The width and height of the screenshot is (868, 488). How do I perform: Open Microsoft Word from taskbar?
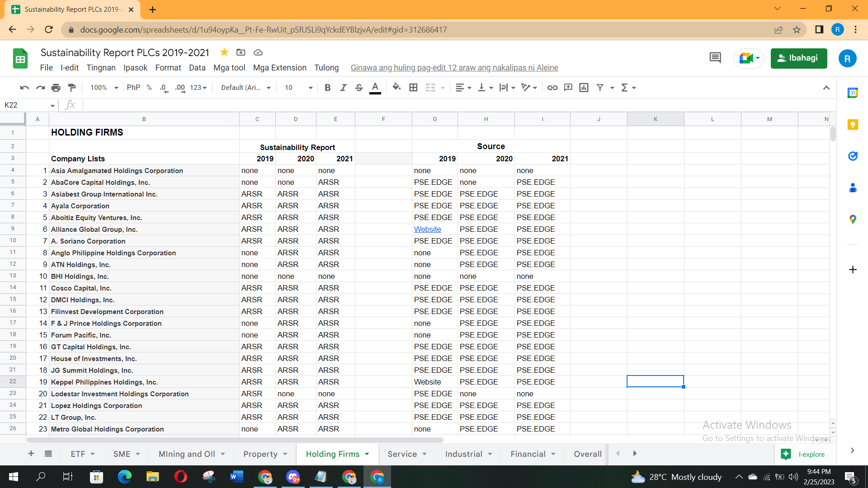[236, 477]
